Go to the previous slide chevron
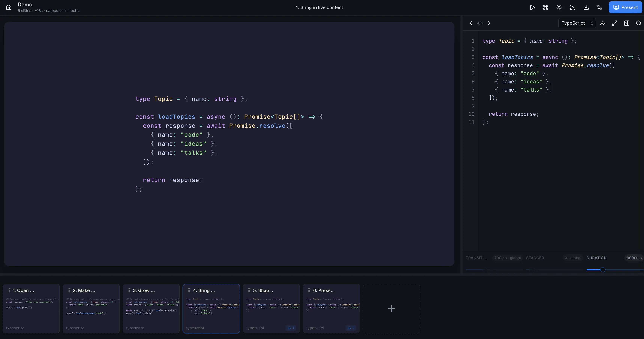Image resolution: width=644 pixels, height=339 pixels. (x=471, y=23)
